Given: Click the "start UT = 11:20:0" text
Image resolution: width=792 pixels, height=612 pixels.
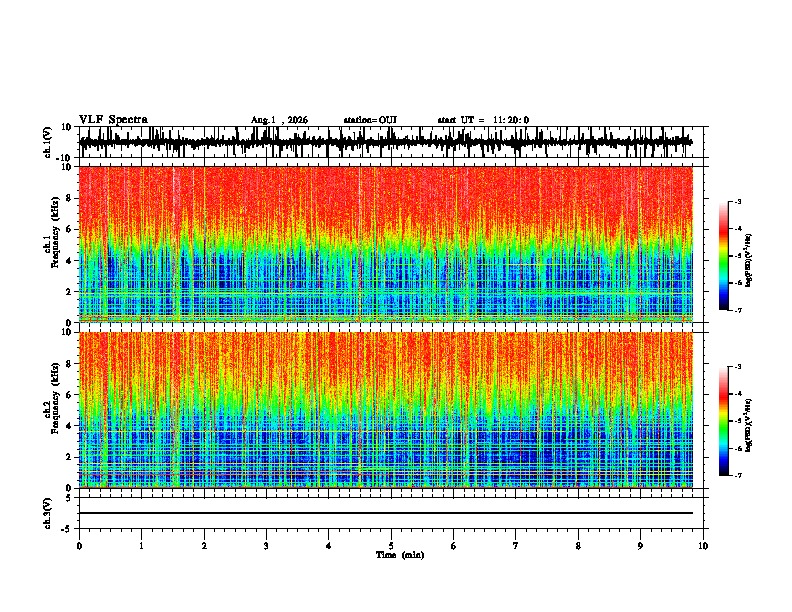Looking at the screenshot, I should [x=483, y=120].
